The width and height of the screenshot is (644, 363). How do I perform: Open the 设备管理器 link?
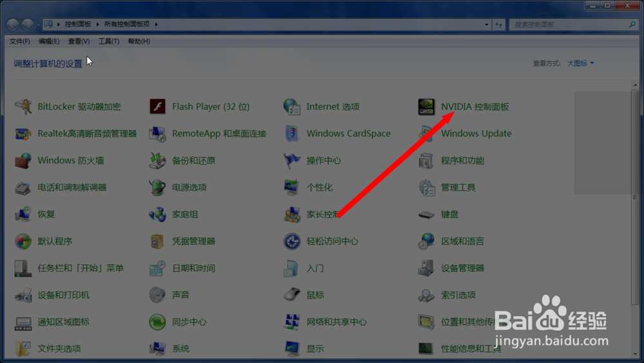pos(462,268)
